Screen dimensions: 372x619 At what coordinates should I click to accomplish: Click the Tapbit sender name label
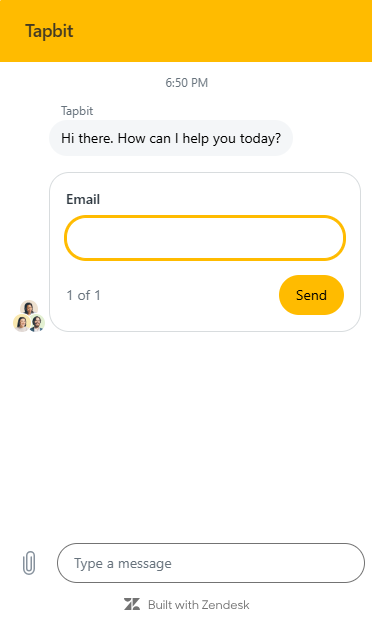point(77,111)
